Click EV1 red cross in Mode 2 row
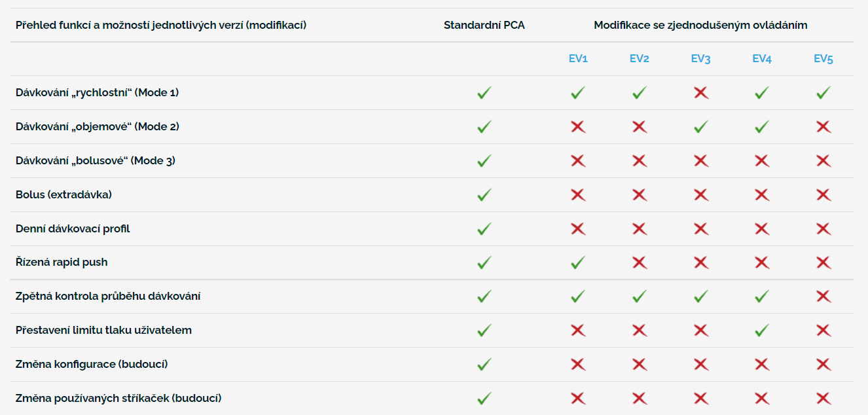Screen dimensions: 868x415 tap(578, 127)
